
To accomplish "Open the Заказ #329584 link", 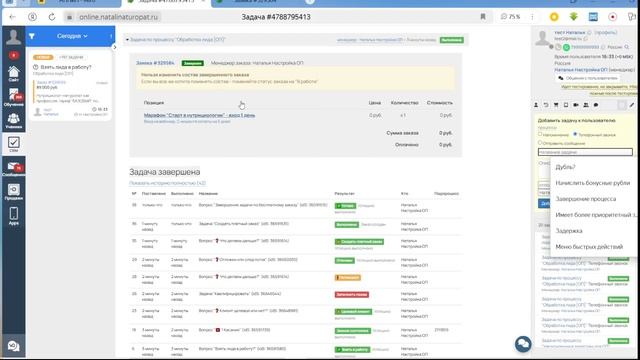I will [x=155, y=63].
